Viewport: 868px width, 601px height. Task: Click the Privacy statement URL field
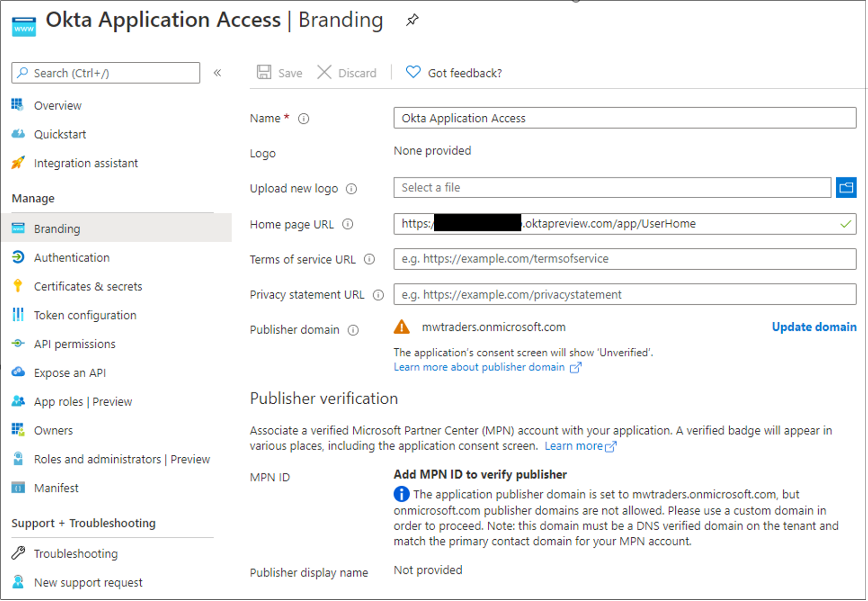tap(625, 295)
